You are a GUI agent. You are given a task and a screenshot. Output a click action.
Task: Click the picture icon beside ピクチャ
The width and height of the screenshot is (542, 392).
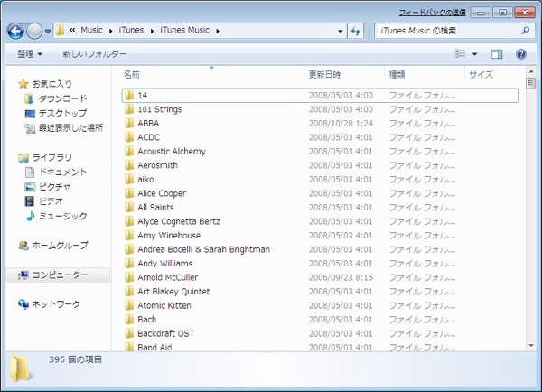click(30, 187)
